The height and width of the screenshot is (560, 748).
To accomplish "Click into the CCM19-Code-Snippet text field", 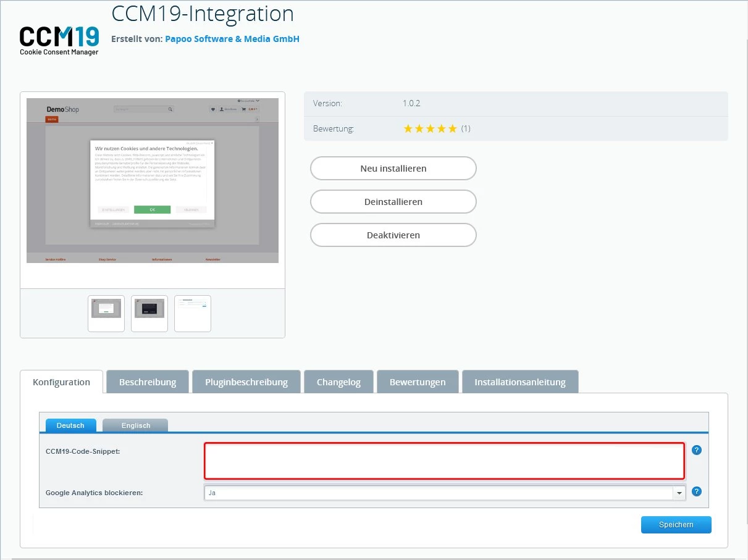I will pyautogui.click(x=444, y=461).
